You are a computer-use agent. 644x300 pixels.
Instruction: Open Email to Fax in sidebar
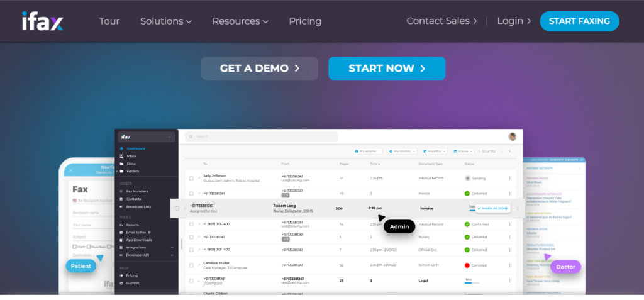[x=136, y=232]
